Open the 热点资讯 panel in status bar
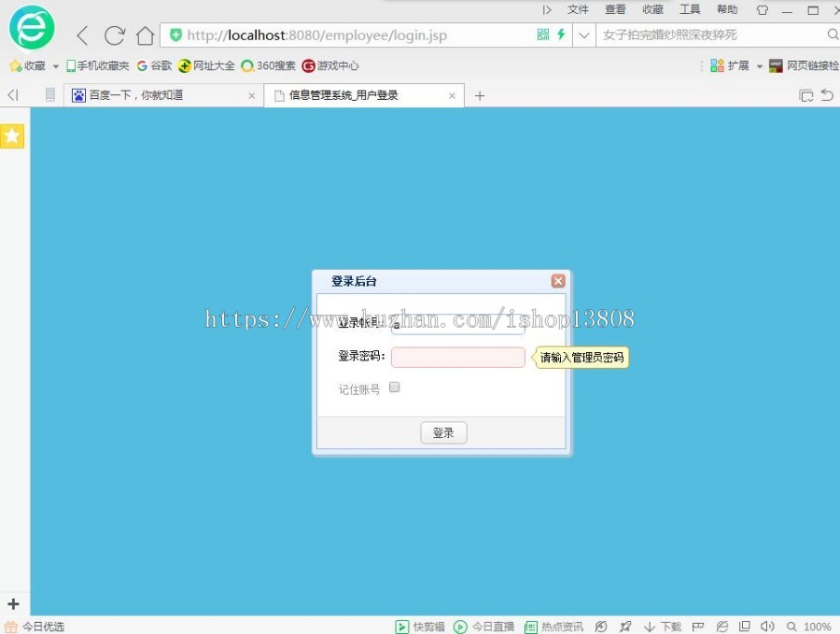 click(549, 627)
